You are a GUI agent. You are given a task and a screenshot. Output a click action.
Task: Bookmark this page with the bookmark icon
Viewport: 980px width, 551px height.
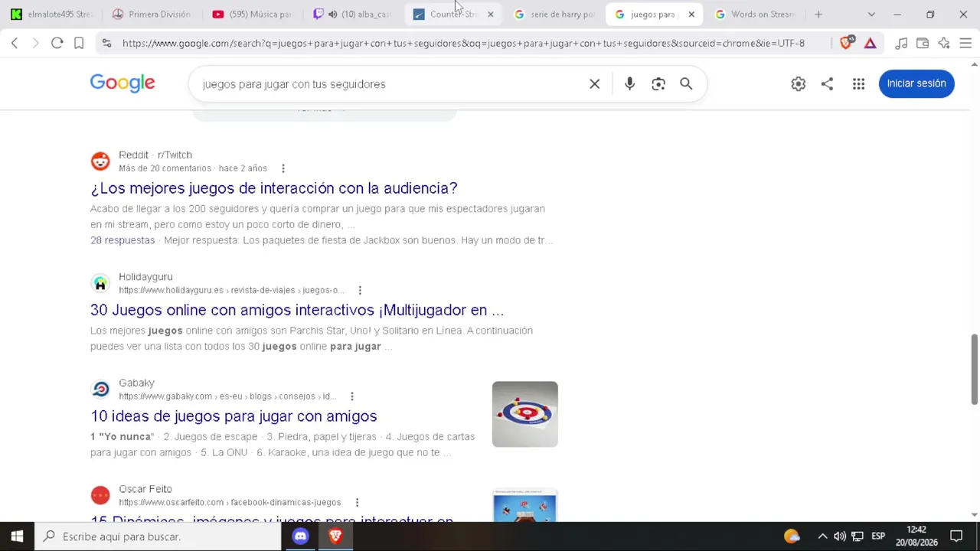coord(79,44)
